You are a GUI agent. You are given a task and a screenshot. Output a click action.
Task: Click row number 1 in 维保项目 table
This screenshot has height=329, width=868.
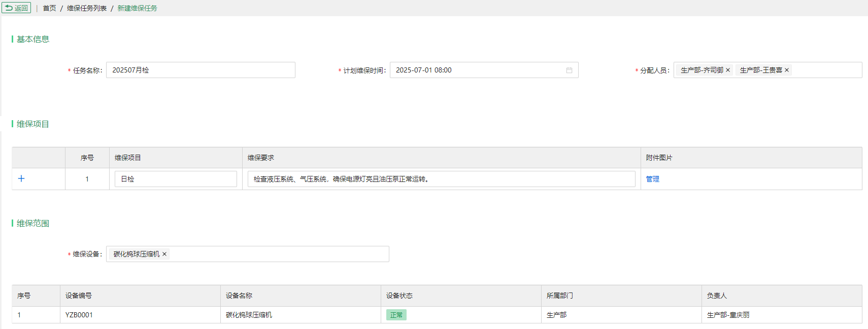coord(87,179)
